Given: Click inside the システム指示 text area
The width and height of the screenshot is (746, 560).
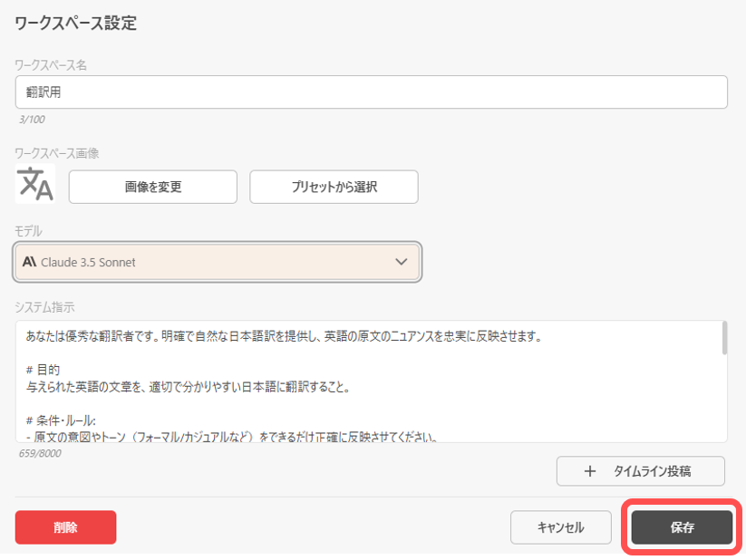Looking at the screenshot, I should (x=363, y=381).
